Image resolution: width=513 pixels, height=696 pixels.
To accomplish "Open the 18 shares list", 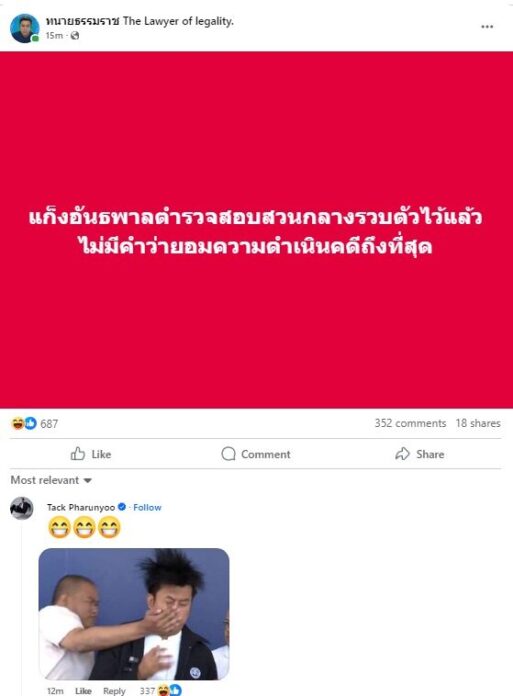I will [478, 423].
